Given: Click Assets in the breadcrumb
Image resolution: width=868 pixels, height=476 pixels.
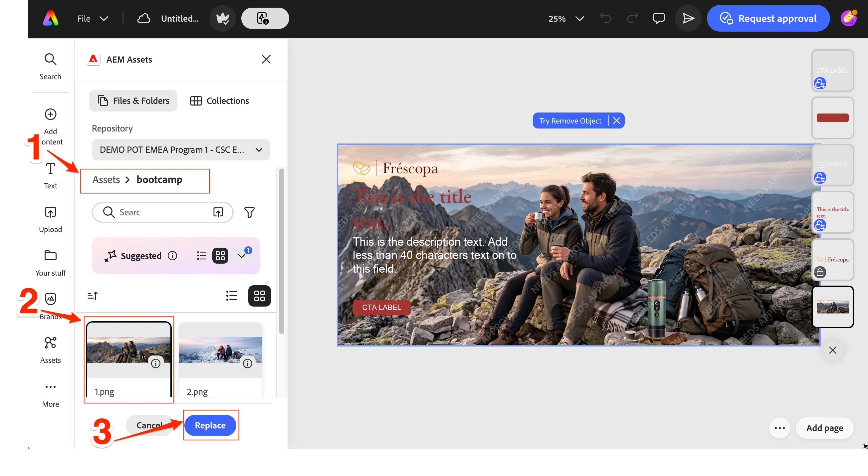Looking at the screenshot, I should pyautogui.click(x=106, y=179).
